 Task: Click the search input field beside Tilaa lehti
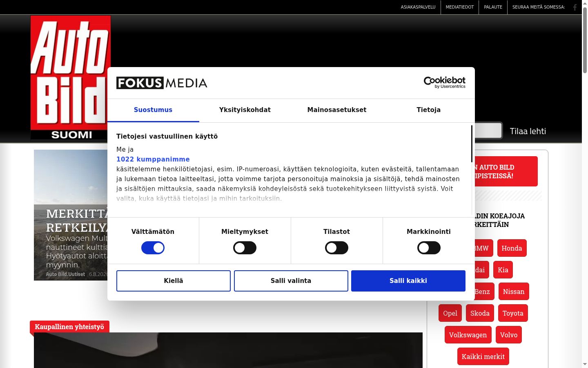point(488,131)
